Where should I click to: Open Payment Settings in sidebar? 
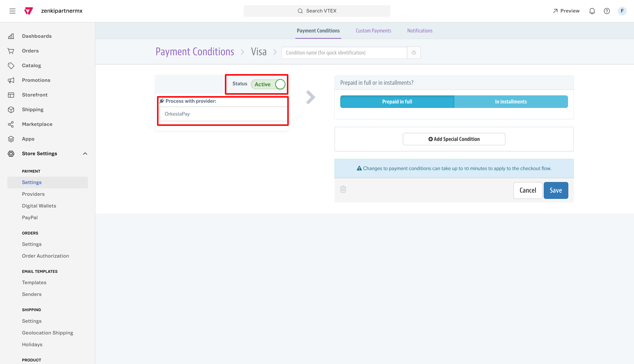pos(48,183)
